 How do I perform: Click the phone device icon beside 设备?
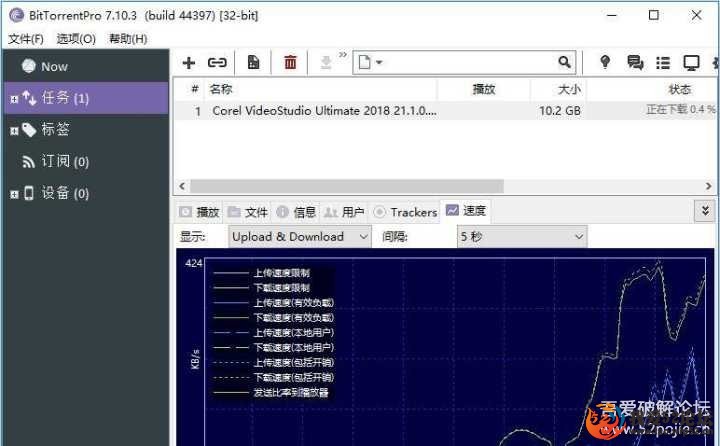pyautogui.click(x=29, y=193)
